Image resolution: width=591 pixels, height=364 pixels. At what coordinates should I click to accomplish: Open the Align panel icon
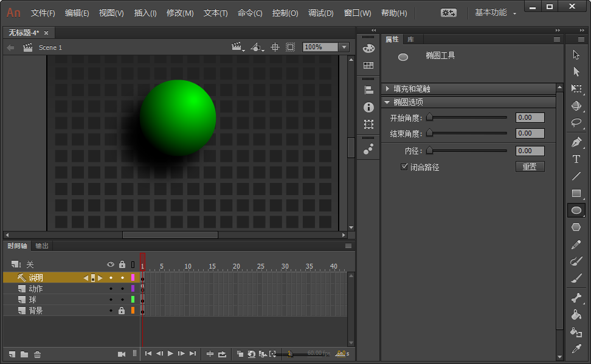tap(368, 90)
